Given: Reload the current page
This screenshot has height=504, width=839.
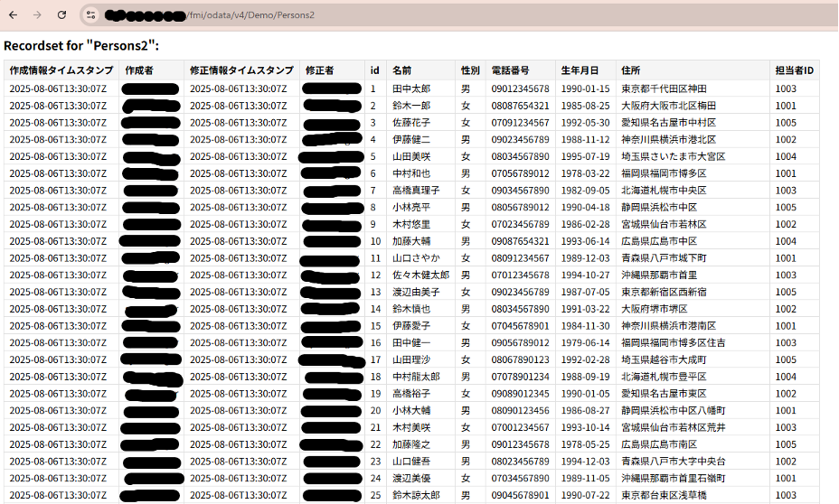Looking at the screenshot, I should click(61, 15).
